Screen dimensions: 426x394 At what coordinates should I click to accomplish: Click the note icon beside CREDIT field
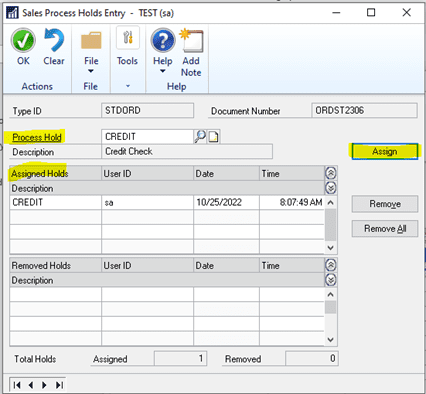213,137
